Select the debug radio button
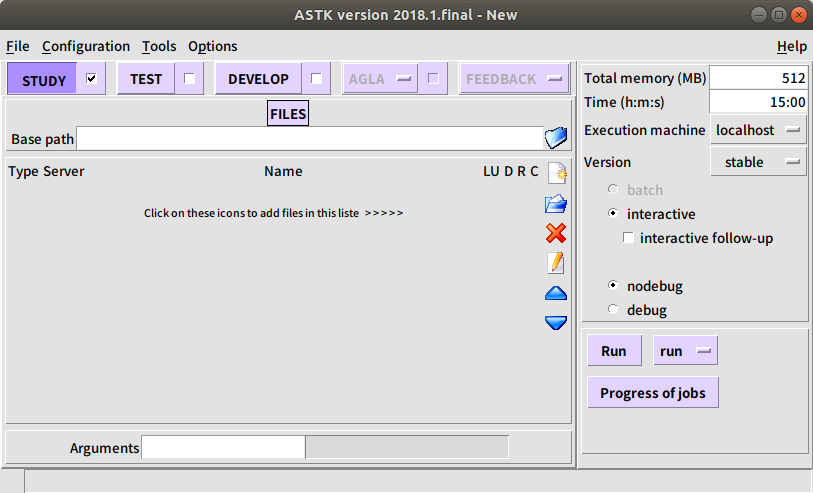Image resolution: width=813 pixels, height=493 pixels. point(613,309)
